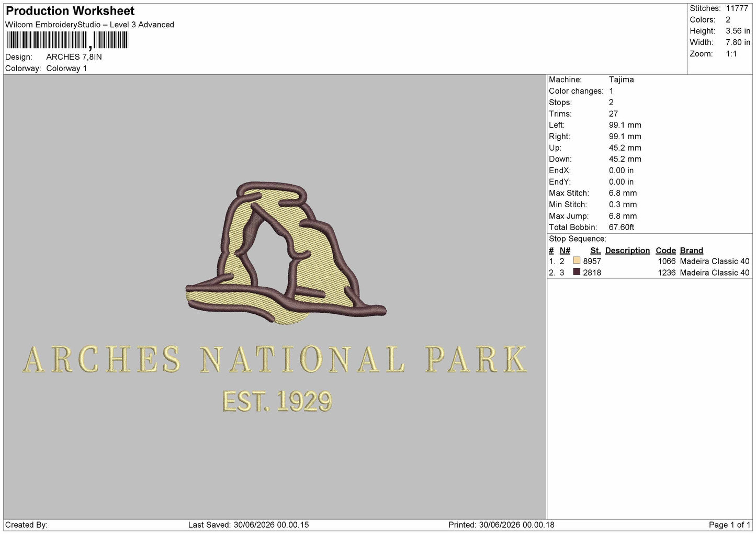Viewport: 756px width, 534px height.
Task: Click the 'Description' column header
Action: point(627,251)
